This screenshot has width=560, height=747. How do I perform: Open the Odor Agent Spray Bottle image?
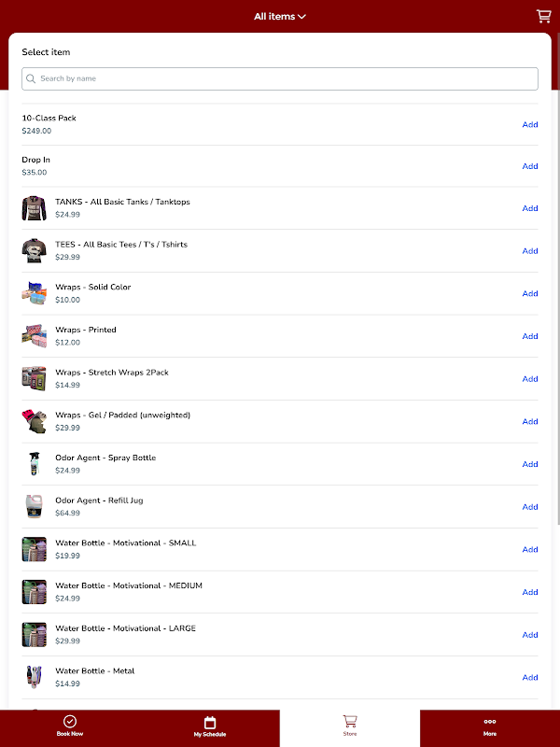click(35, 464)
